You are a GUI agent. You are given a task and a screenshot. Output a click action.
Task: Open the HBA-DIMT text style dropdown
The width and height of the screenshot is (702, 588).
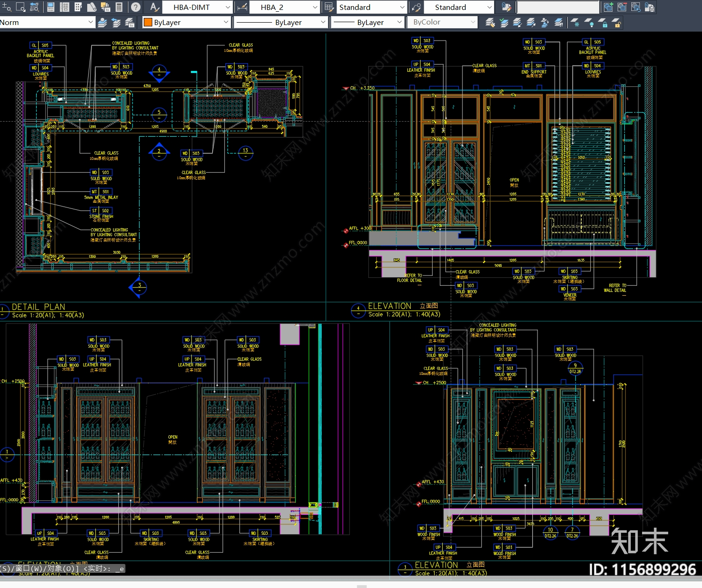click(198, 7)
